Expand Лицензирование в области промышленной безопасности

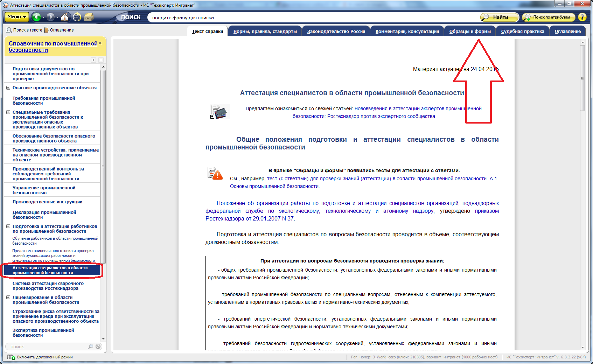click(x=8, y=297)
